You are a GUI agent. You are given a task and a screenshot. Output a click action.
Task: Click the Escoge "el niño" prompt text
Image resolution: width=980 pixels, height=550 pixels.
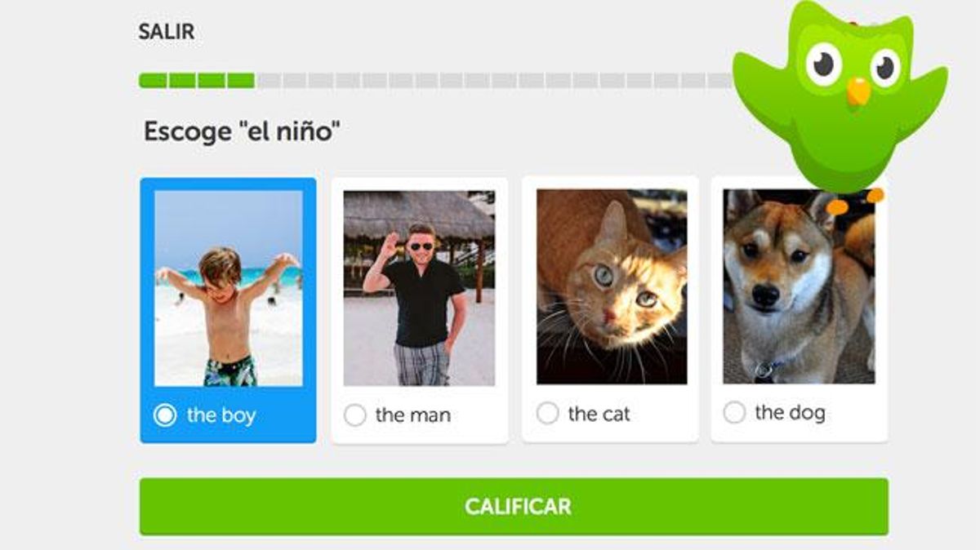click(x=242, y=131)
